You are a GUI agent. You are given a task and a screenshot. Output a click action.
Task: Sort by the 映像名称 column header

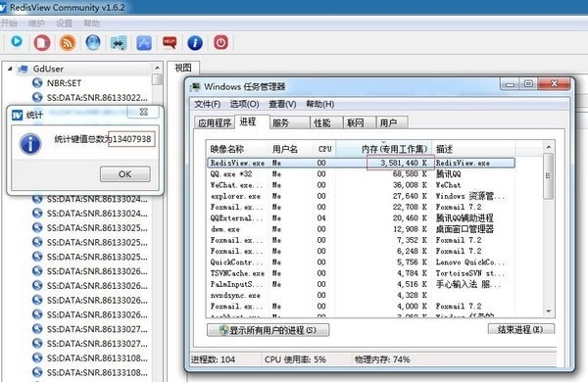[x=238, y=149]
